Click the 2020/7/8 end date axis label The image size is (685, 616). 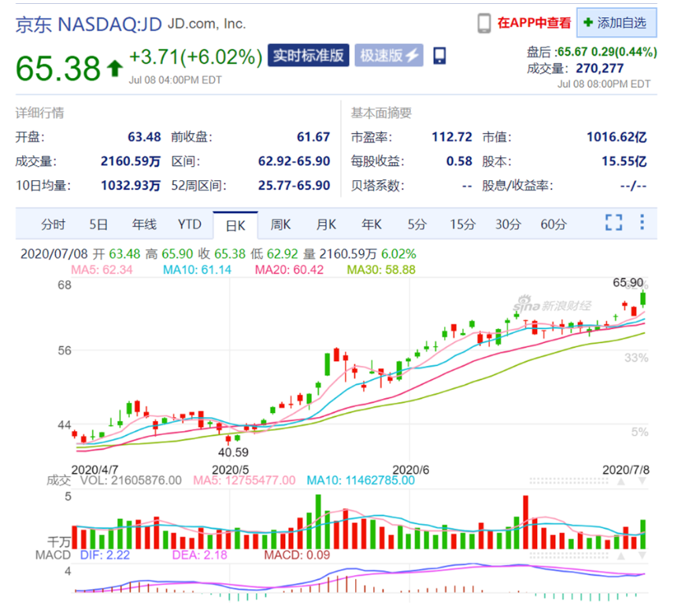click(x=626, y=470)
